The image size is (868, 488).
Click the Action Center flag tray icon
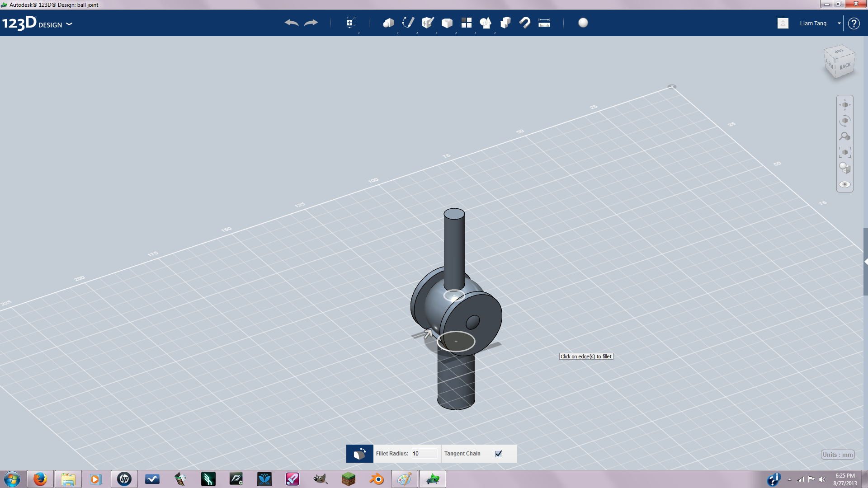pyautogui.click(x=811, y=479)
